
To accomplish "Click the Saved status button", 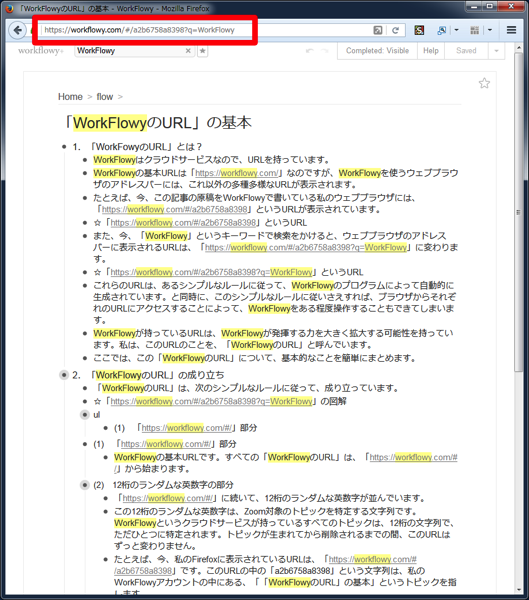I will click(466, 51).
